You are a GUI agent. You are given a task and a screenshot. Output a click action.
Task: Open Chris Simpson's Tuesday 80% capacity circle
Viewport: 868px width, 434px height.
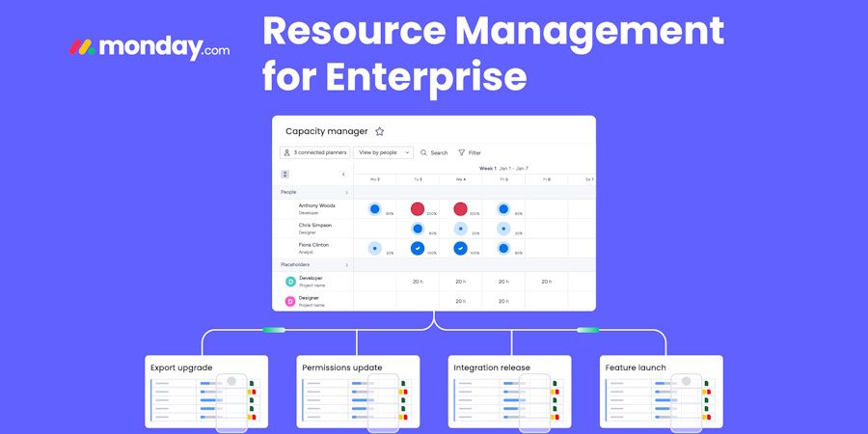coord(418,229)
